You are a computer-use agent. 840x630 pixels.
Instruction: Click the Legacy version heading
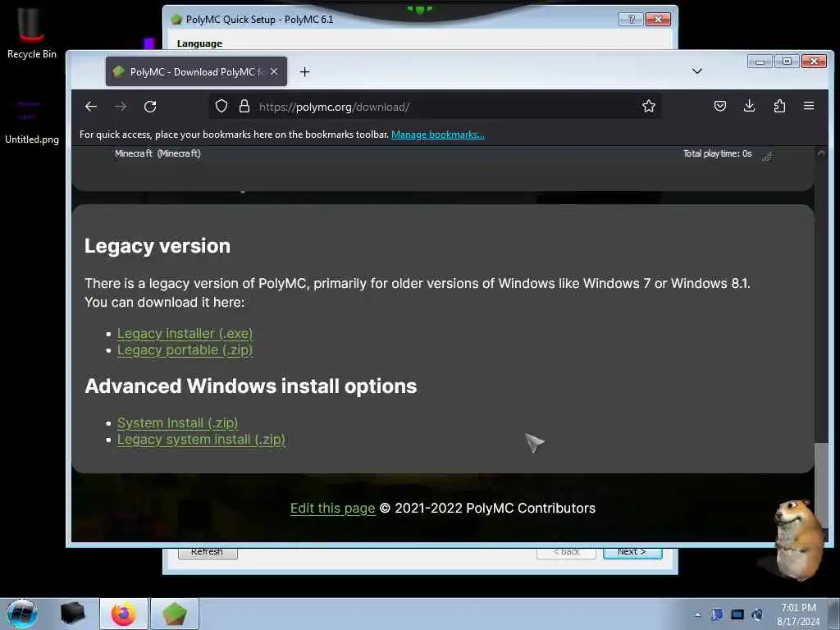click(x=157, y=246)
